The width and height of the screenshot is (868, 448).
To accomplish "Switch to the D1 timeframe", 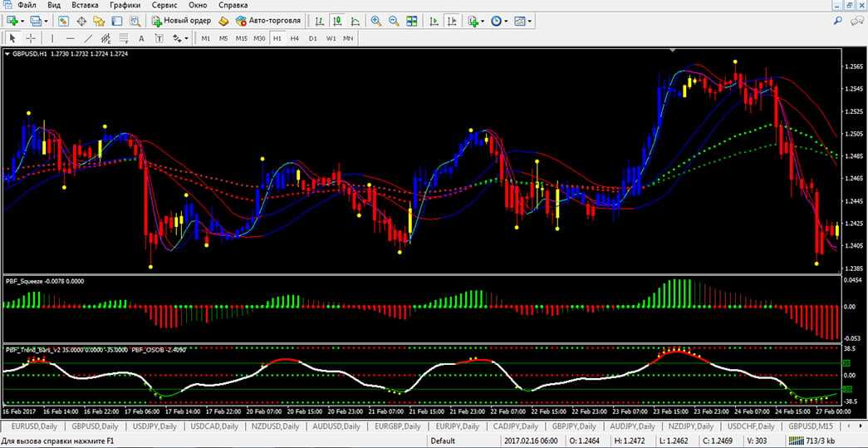I will pyautogui.click(x=313, y=38).
